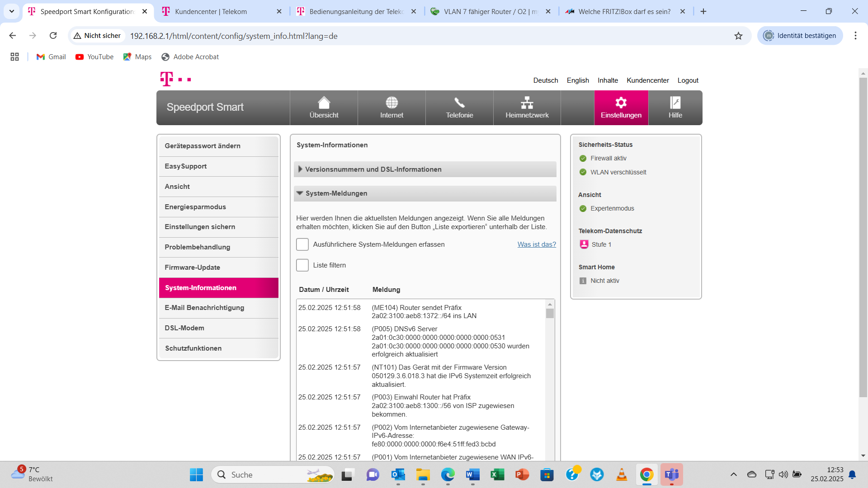The width and height of the screenshot is (868, 488).
Task: Click the page vertical scrollbar
Action: pos(863,237)
